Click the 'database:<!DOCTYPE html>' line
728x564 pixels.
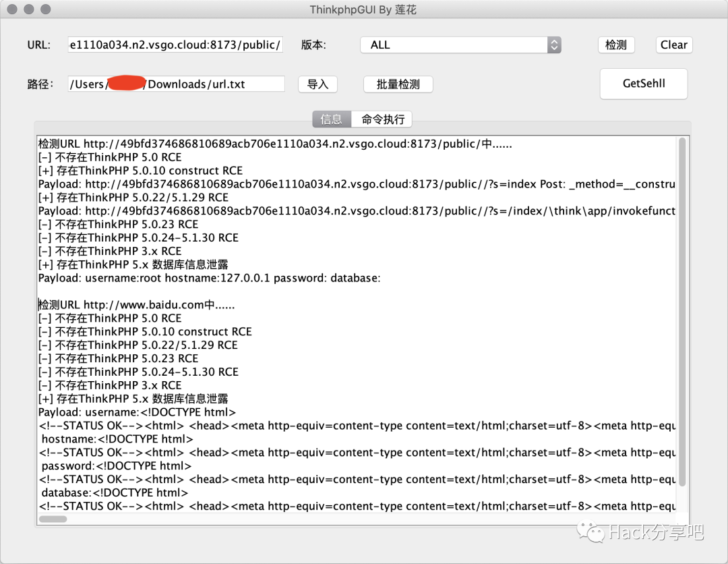pos(115,493)
